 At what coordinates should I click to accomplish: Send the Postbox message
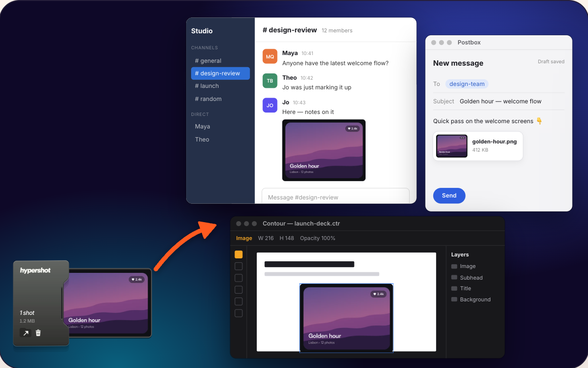(x=449, y=196)
